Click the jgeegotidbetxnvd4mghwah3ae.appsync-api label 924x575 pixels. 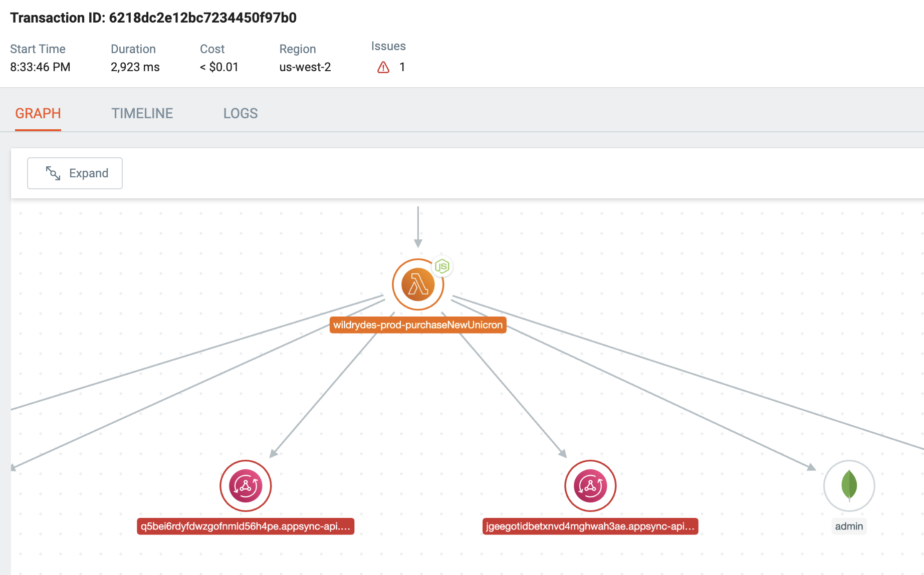(x=590, y=526)
